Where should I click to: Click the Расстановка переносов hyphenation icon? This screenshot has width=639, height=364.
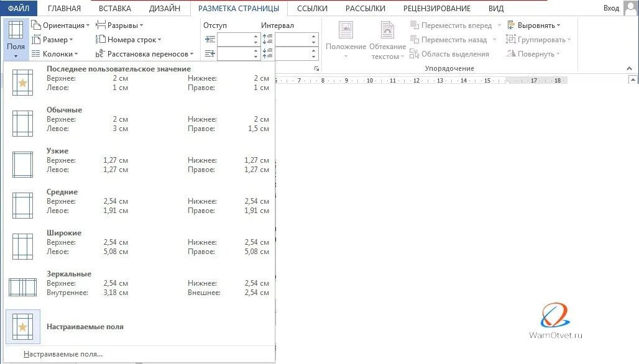click(100, 54)
